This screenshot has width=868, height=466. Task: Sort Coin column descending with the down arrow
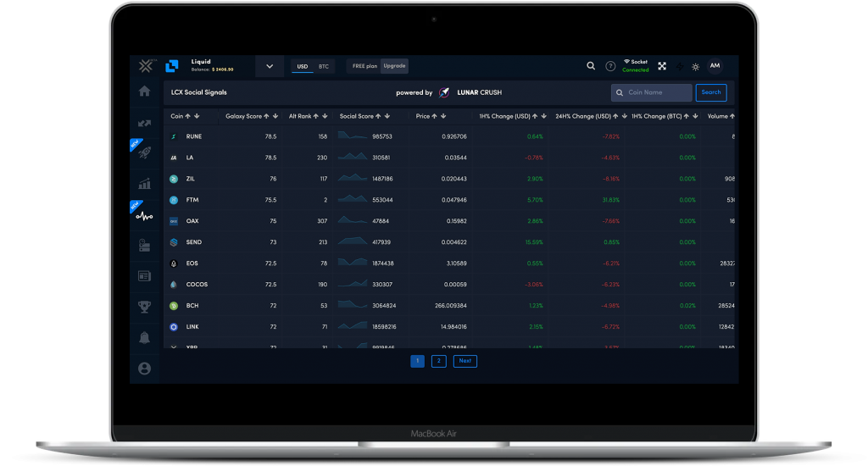click(x=197, y=116)
